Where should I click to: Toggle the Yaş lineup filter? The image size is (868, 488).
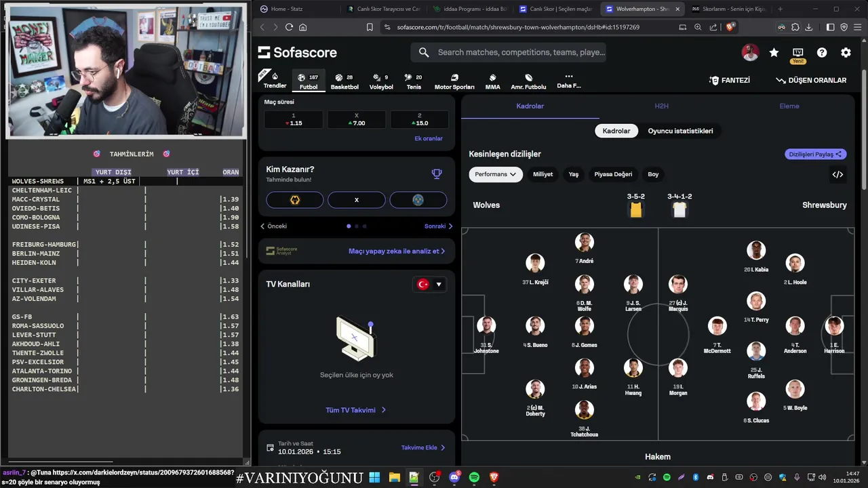click(574, 174)
